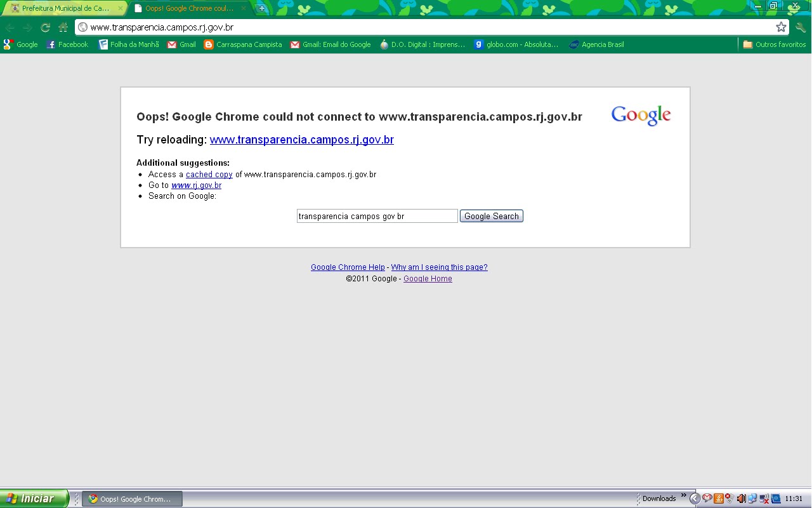This screenshot has width=812, height=508.
Task: Click the address bar globe icon
Action: 82,27
